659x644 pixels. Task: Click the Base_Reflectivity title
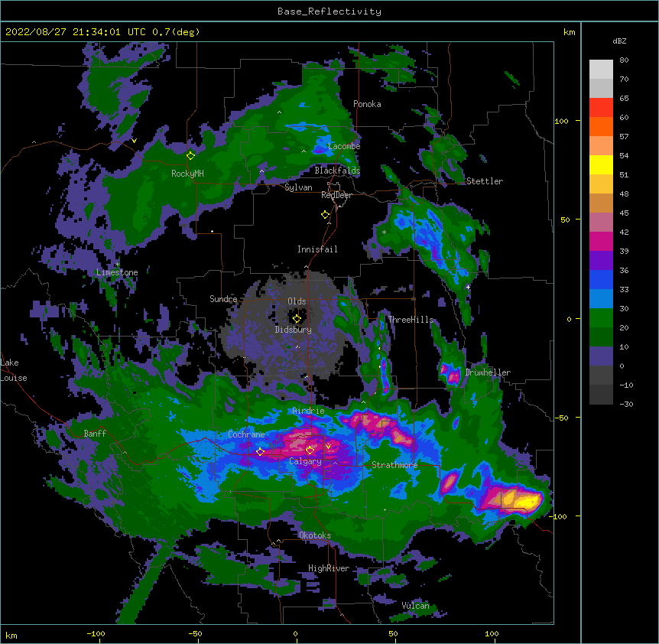click(329, 11)
